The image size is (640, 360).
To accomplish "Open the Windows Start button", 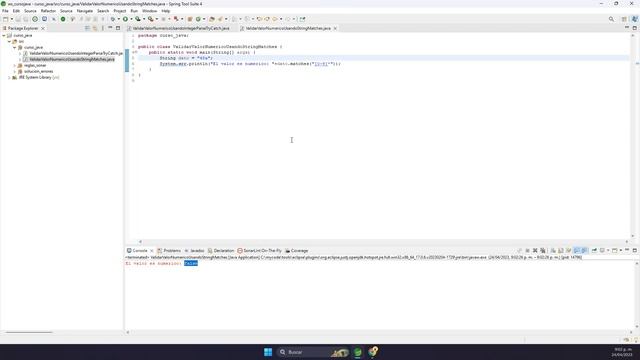I will (268, 352).
